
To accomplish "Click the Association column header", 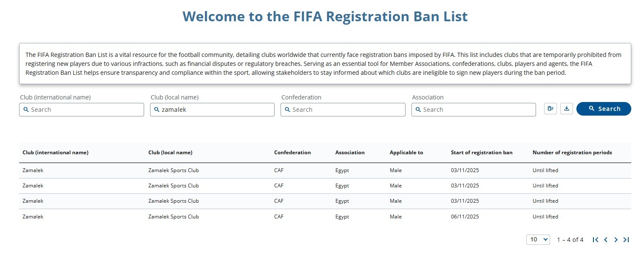I will 350,153.
